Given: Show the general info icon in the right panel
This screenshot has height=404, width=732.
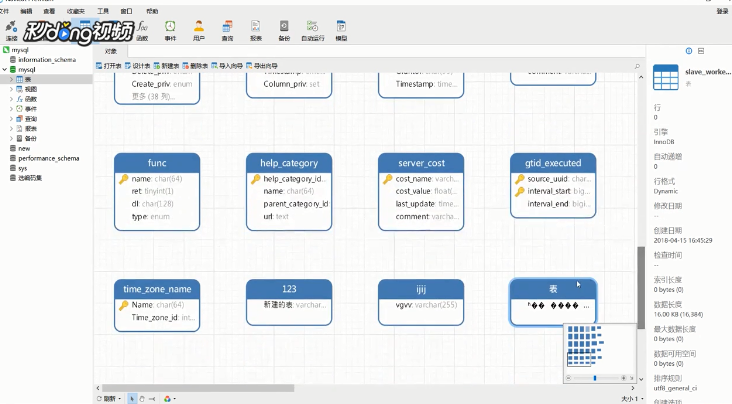Looking at the screenshot, I should pyautogui.click(x=689, y=51).
